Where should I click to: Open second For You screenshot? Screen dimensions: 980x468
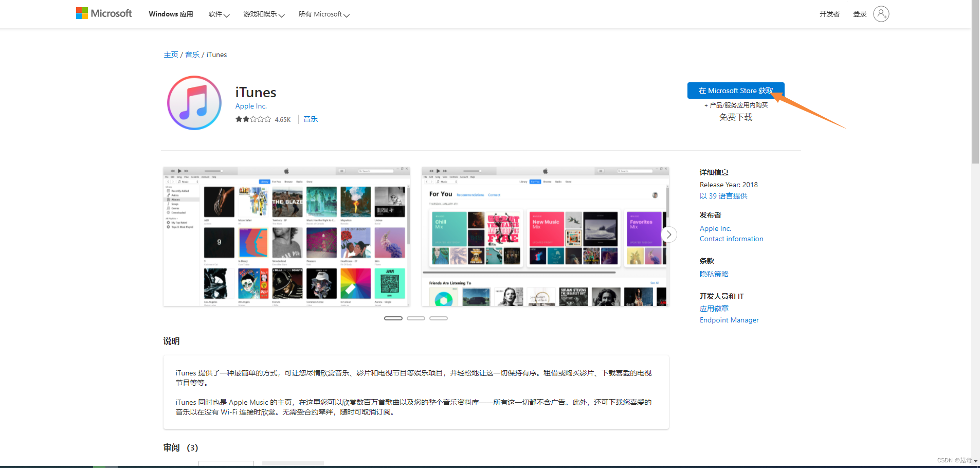pyautogui.click(x=545, y=237)
